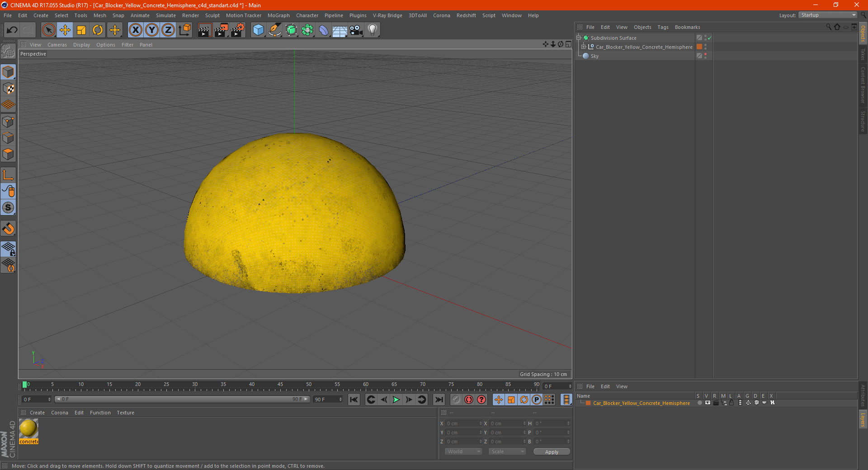Viewport: 868px width, 470px height.
Task: Toggle autokeying record button
Action: [469, 399]
